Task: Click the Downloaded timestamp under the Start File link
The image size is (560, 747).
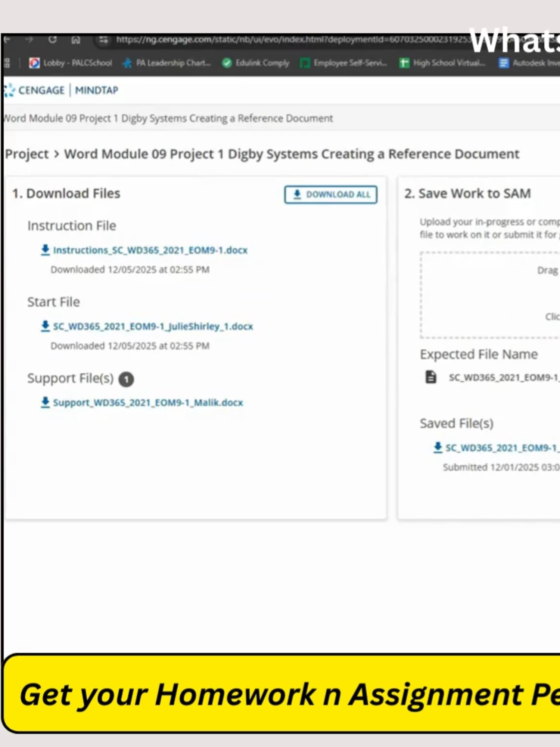Action: (130, 346)
